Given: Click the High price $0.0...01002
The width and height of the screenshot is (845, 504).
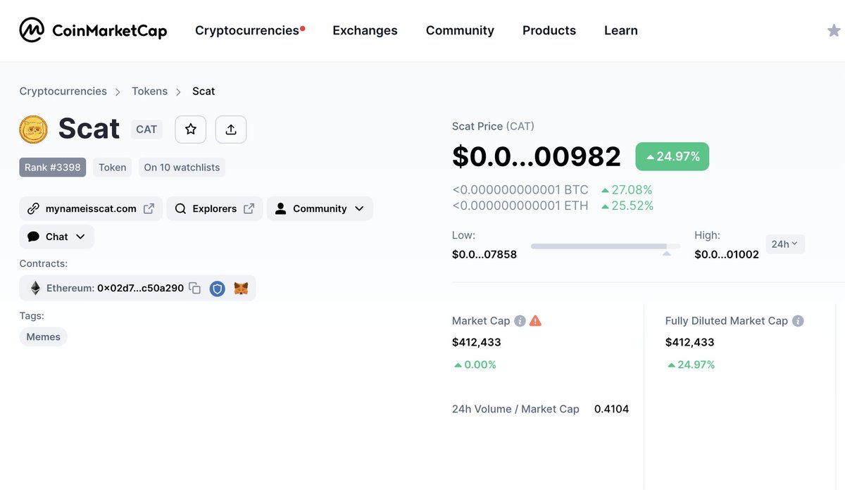Looking at the screenshot, I should pyautogui.click(x=727, y=254).
